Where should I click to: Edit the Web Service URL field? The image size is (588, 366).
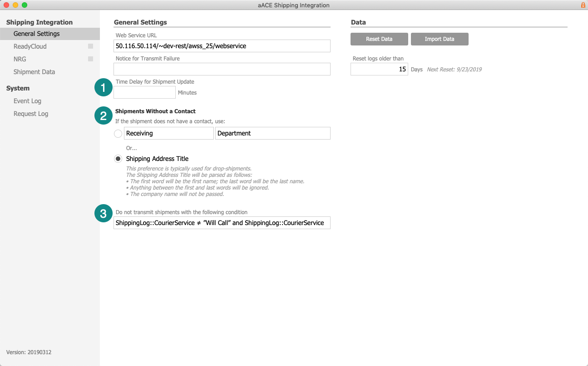point(222,46)
